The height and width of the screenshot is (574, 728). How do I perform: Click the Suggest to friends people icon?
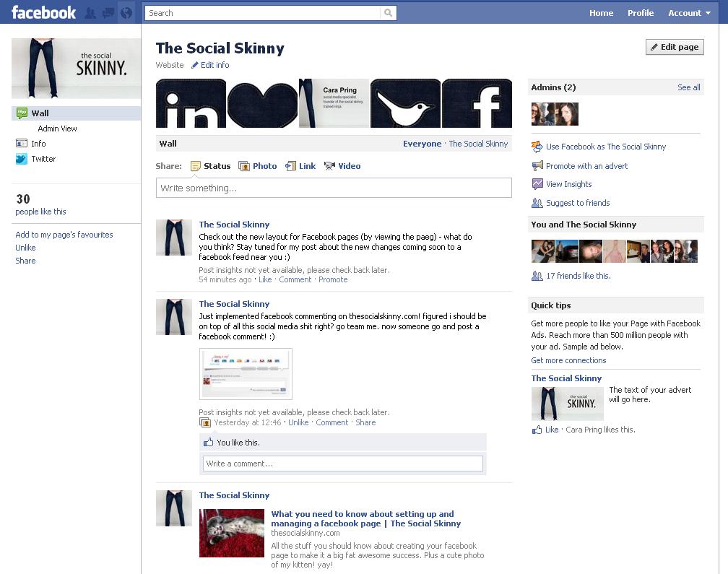(x=537, y=203)
